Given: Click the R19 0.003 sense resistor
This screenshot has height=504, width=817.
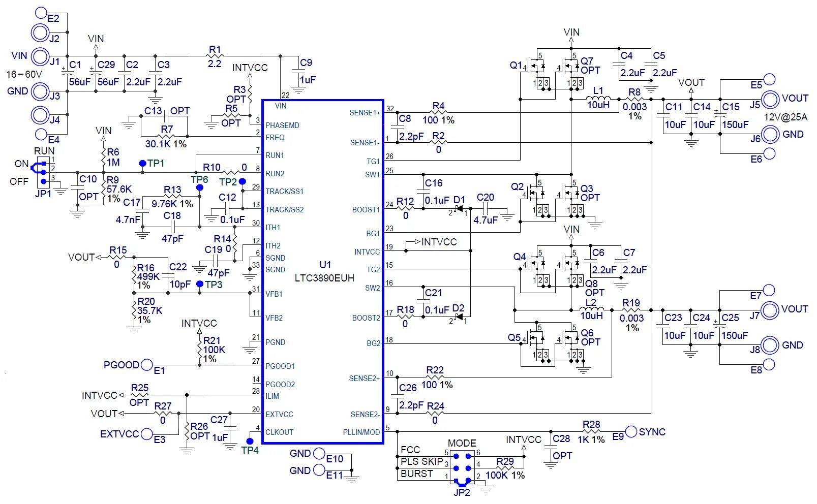Looking at the screenshot, I should [x=631, y=310].
